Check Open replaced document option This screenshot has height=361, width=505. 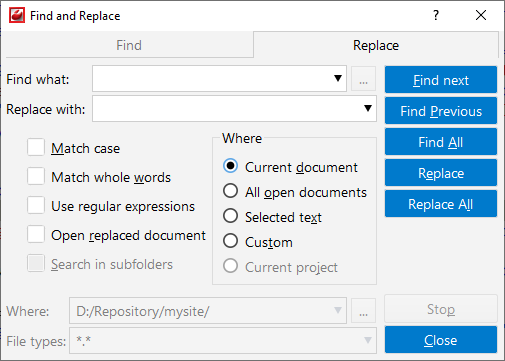point(36,234)
